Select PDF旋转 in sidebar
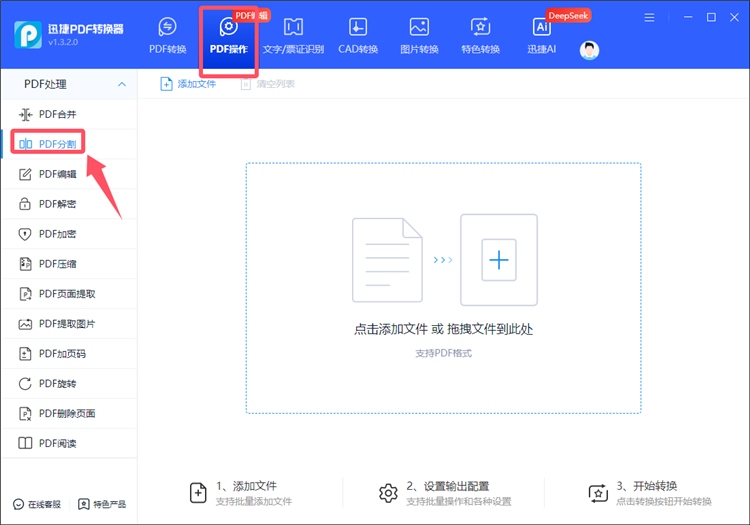This screenshot has width=750, height=525. 69,383
